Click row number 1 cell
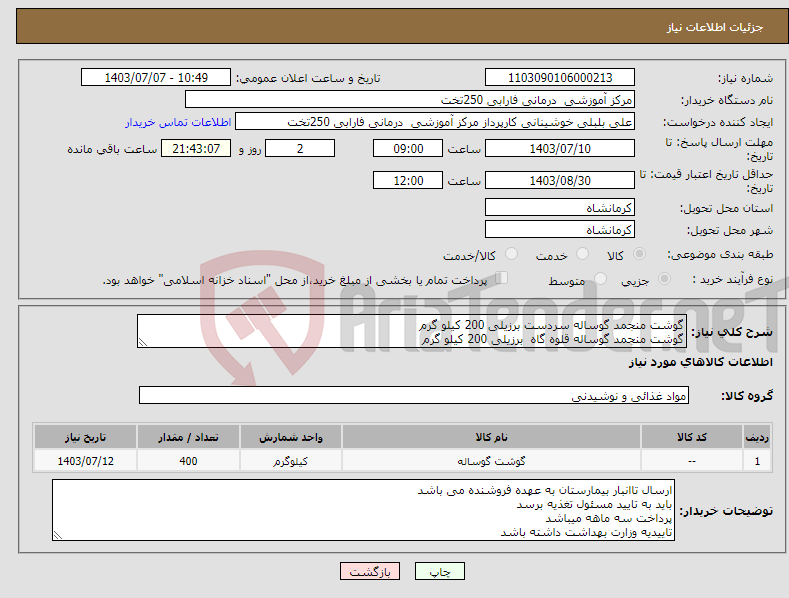789x598 pixels. click(757, 461)
